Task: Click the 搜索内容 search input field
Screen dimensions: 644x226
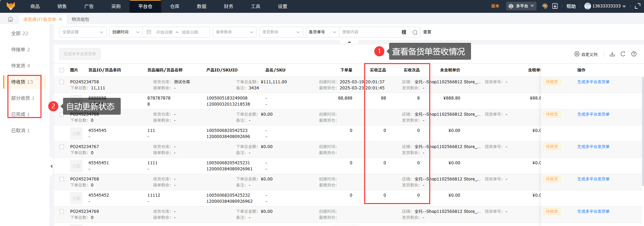Action: 369,32
